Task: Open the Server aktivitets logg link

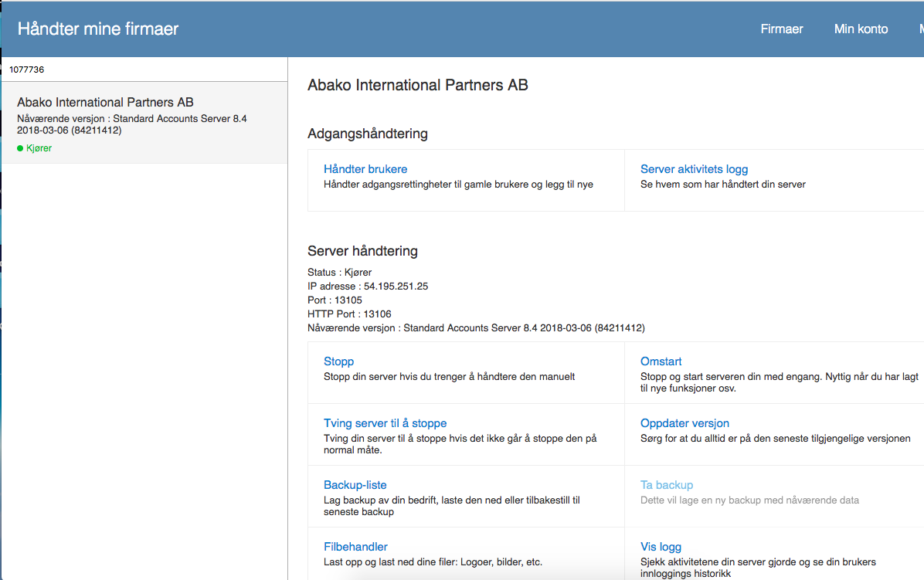Action: pyautogui.click(x=695, y=169)
